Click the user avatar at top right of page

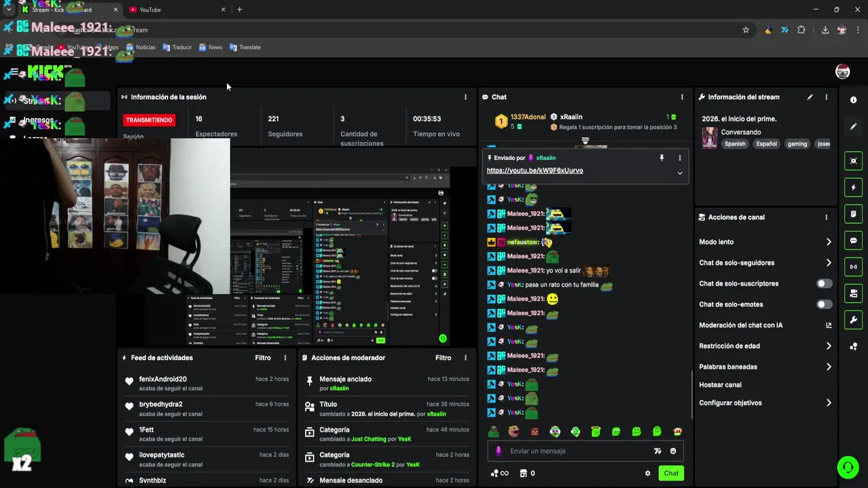[842, 72]
